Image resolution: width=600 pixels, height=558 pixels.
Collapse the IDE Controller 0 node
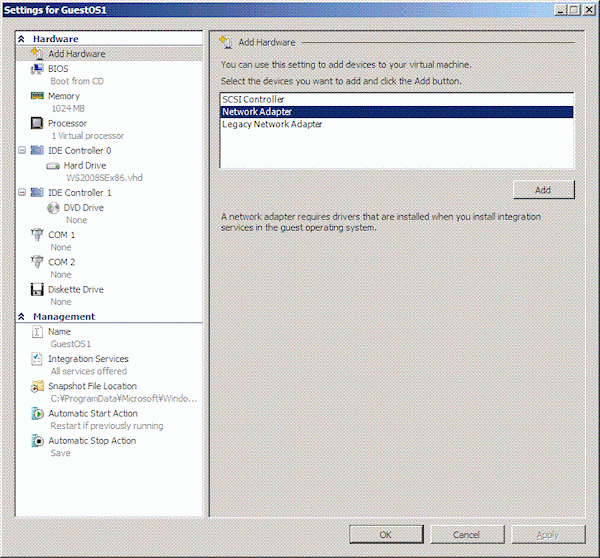(x=22, y=150)
